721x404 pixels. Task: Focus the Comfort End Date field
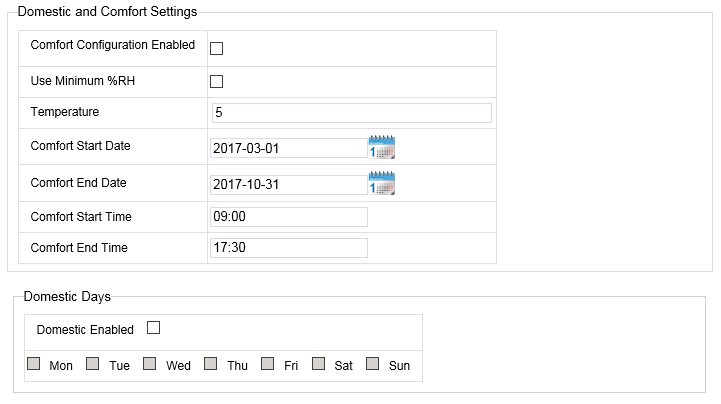(x=288, y=185)
